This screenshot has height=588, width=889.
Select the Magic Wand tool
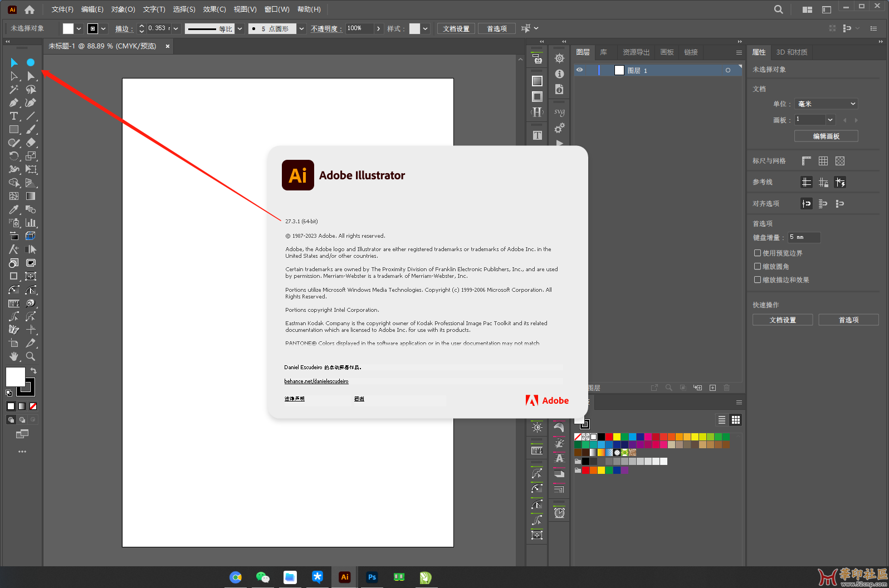pyautogui.click(x=14, y=89)
